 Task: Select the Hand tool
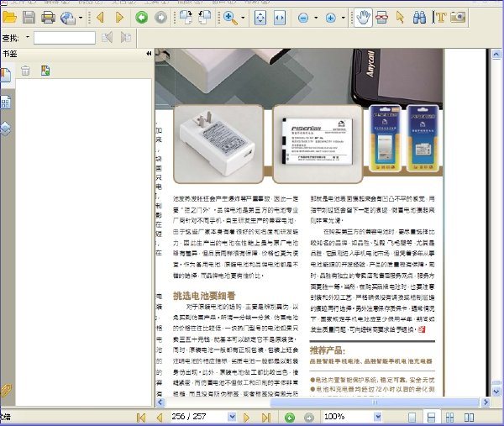[363, 18]
